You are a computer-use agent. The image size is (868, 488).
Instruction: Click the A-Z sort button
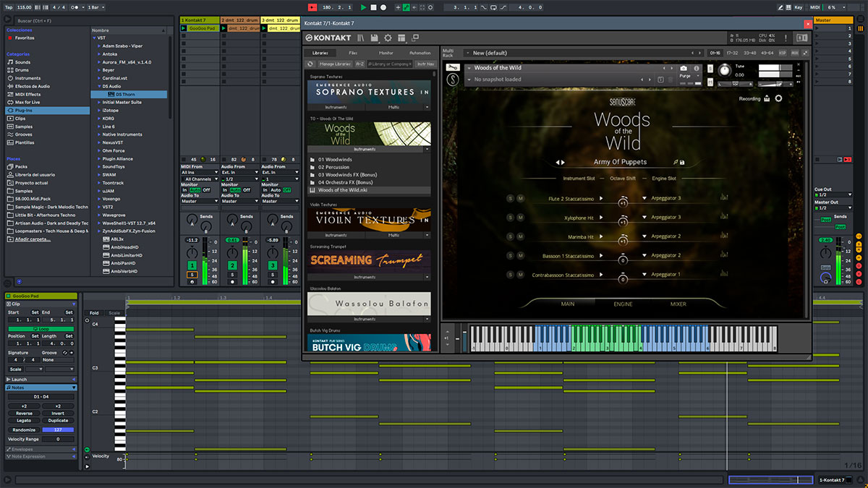click(359, 64)
